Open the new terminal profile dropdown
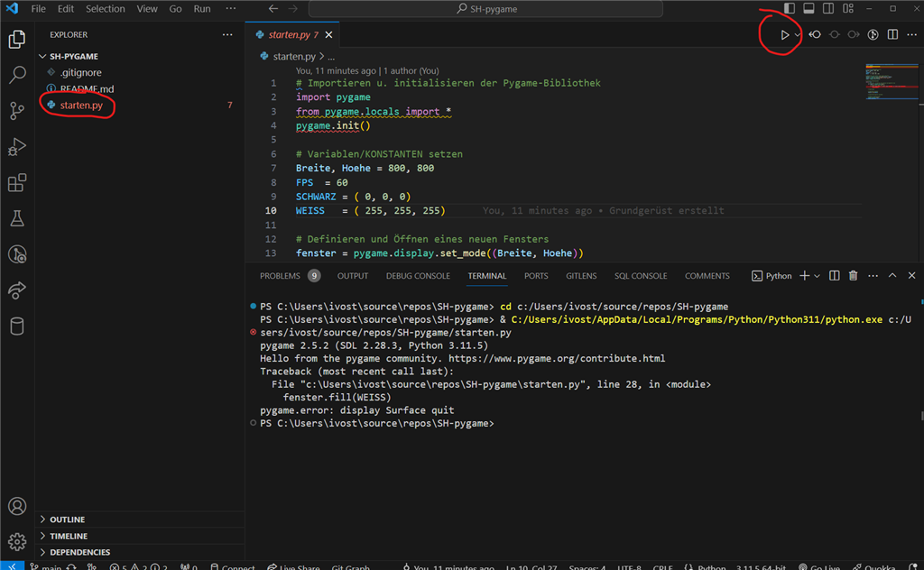This screenshot has height=570, width=924. (x=818, y=276)
